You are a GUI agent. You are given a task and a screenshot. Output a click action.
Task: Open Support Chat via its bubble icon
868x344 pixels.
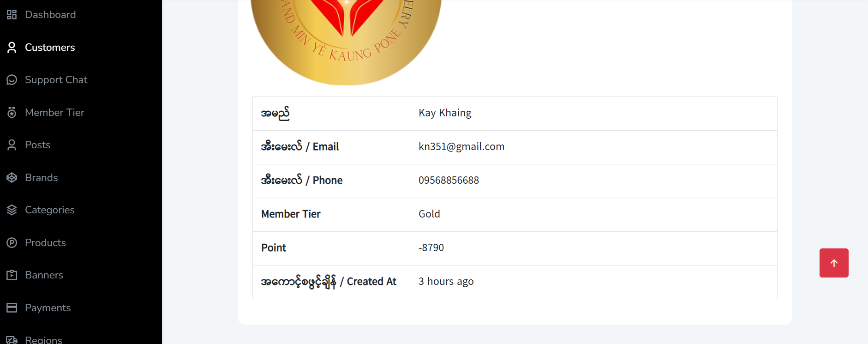click(x=12, y=80)
